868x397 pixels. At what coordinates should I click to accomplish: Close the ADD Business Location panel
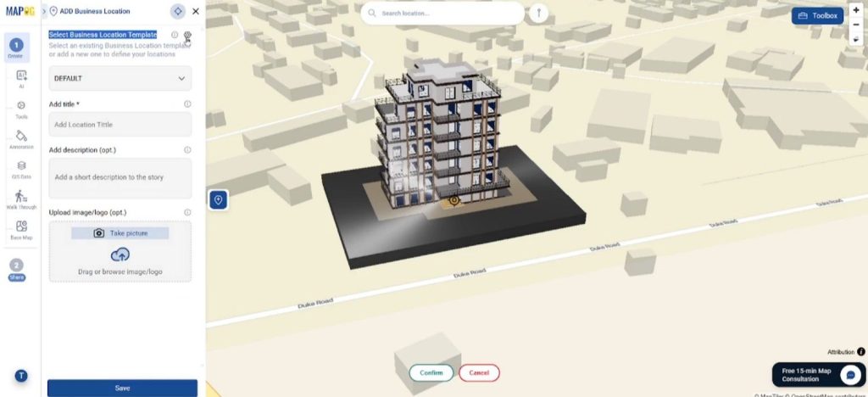point(196,11)
